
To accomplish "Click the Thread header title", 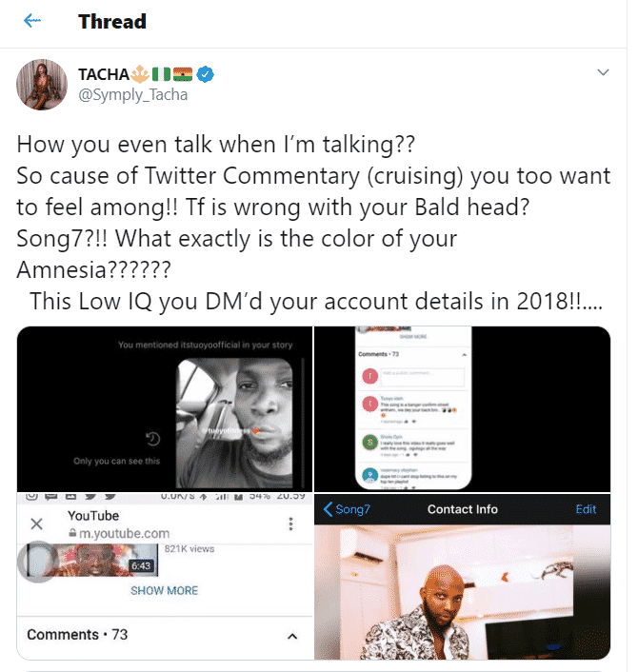I will pos(112,22).
